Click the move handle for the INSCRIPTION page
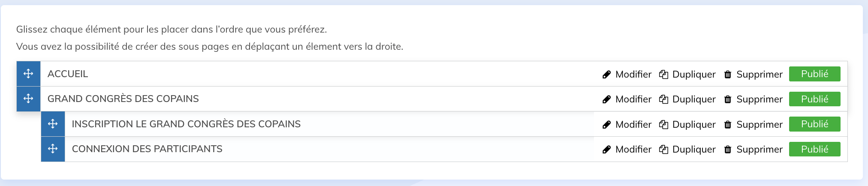Image resolution: width=868 pixels, height=186 pixels. click(x=53, y=124)
